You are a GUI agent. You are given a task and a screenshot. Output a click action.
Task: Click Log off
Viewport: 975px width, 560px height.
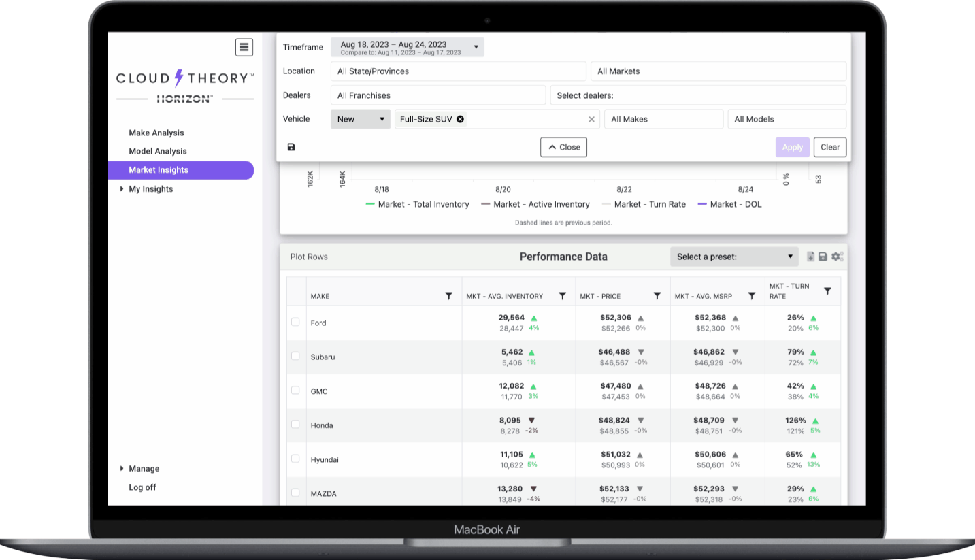click(143, 487)
